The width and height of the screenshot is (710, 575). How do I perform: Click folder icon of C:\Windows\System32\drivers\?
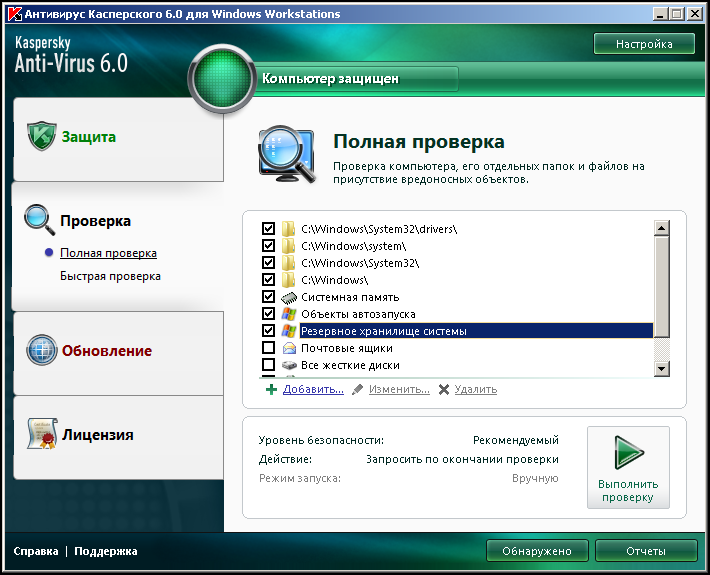click(288, 229)
